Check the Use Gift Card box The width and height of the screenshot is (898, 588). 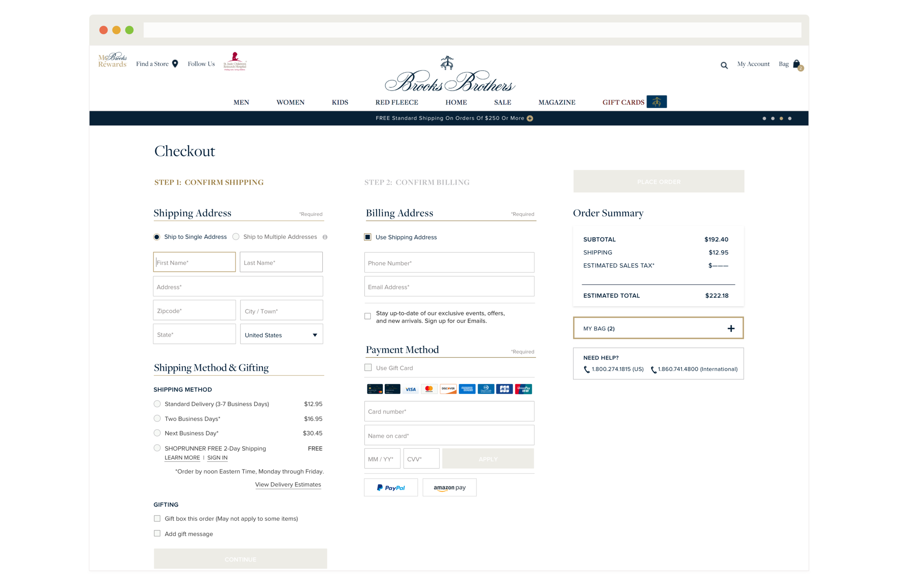click(368, 368)
